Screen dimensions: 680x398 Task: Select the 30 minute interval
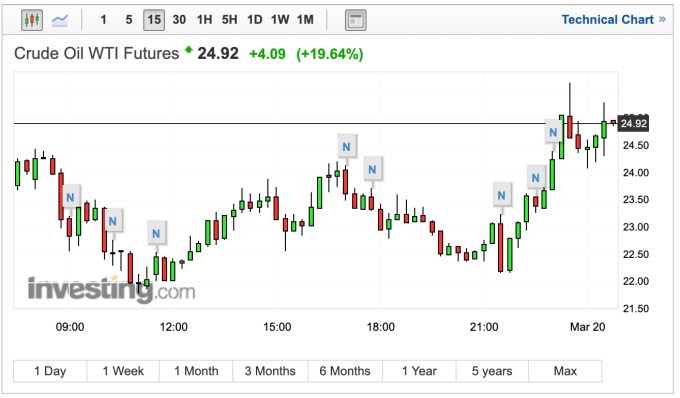[179, 20]
